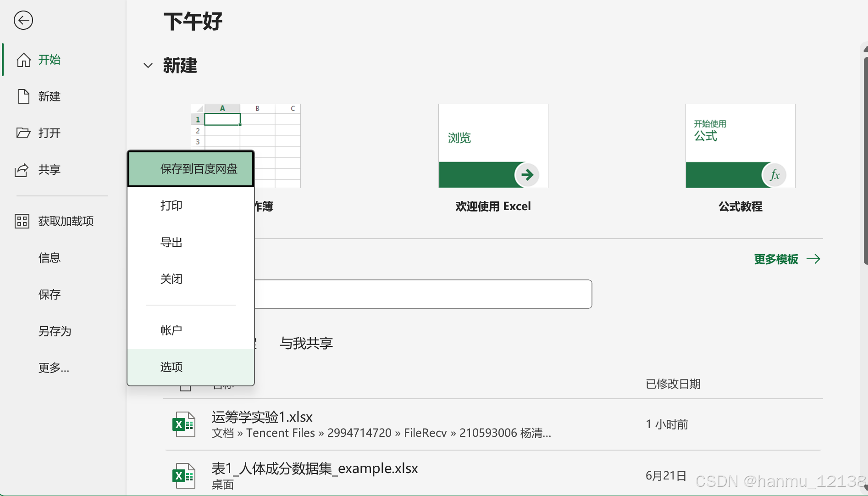Click the folder icon beside 打开
Screen dimensions: 868x496
(x=23, y=133)
